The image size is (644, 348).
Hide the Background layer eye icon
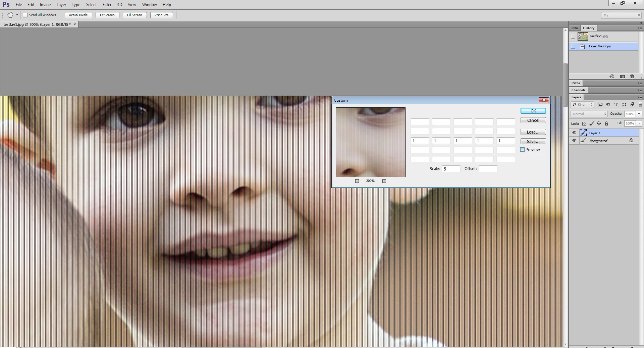(x=574, y=141)
